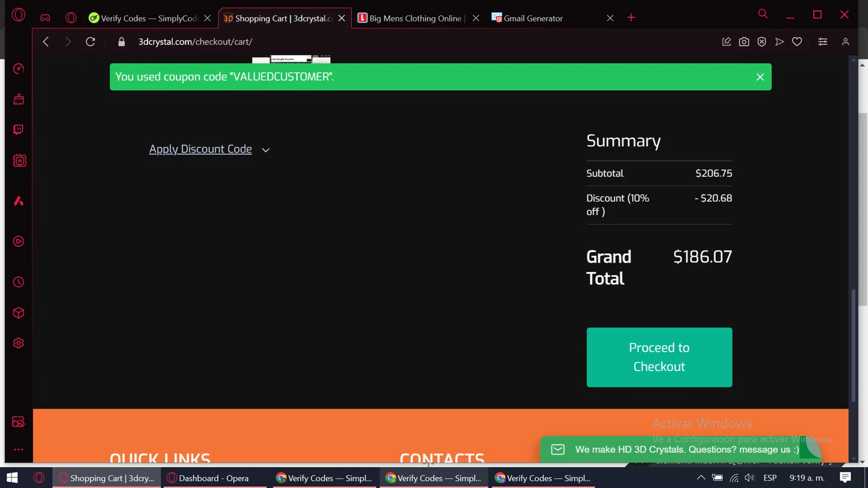This screenshot has width=868, height=488.
Task: Click the send to My Flow arrow icon
Action: pyautogui.click(x=779, y=42)
